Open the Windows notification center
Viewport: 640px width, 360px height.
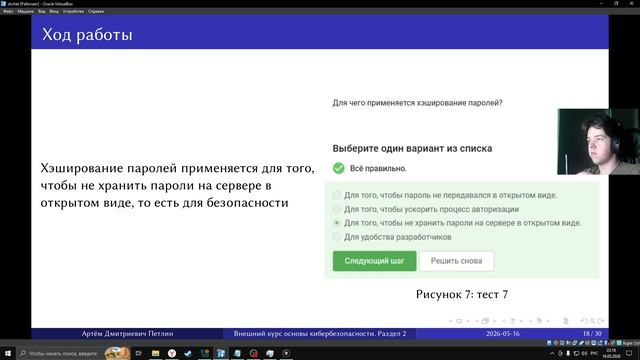click(x=629, y=353)
